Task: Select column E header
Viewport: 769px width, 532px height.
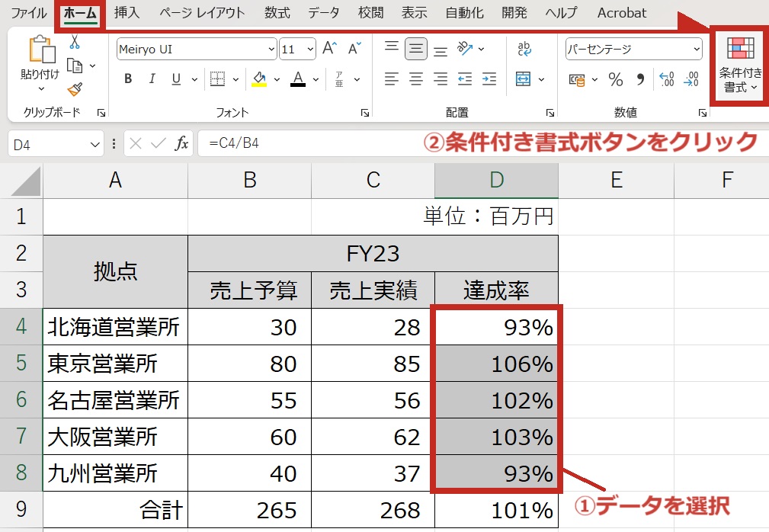Action: point(616,180)
